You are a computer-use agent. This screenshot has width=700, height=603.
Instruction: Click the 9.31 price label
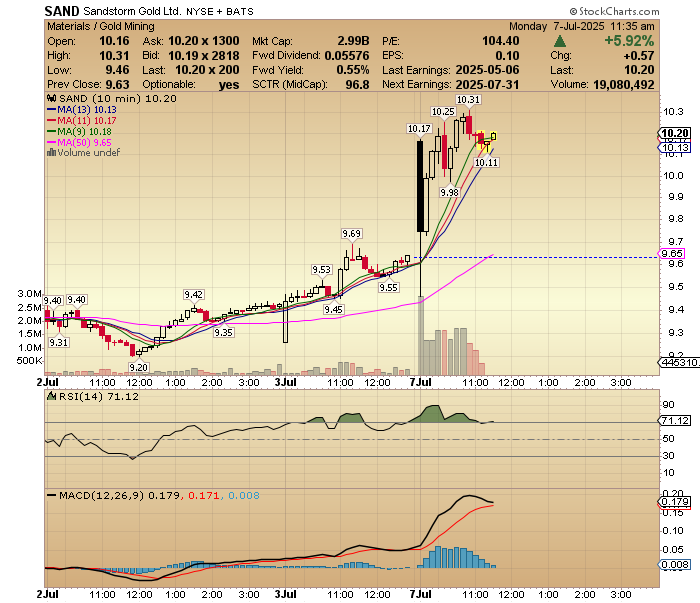(x=58, y=342)
